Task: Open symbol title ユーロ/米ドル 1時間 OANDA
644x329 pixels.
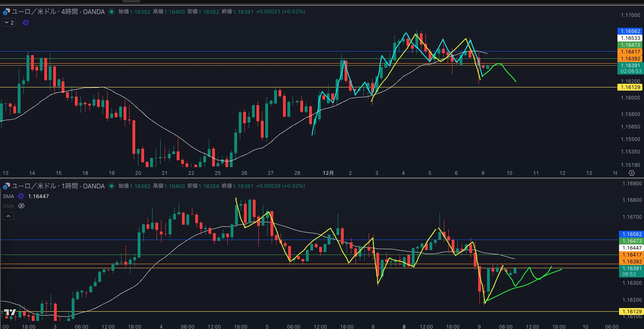Action: click(x=58, y=186)
